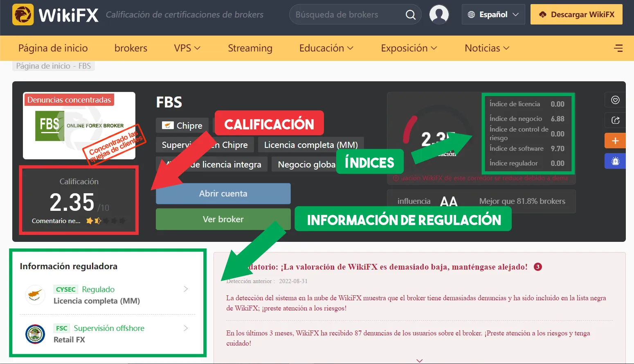
Task: Expand the Educación menu
Action: (326, 48)
